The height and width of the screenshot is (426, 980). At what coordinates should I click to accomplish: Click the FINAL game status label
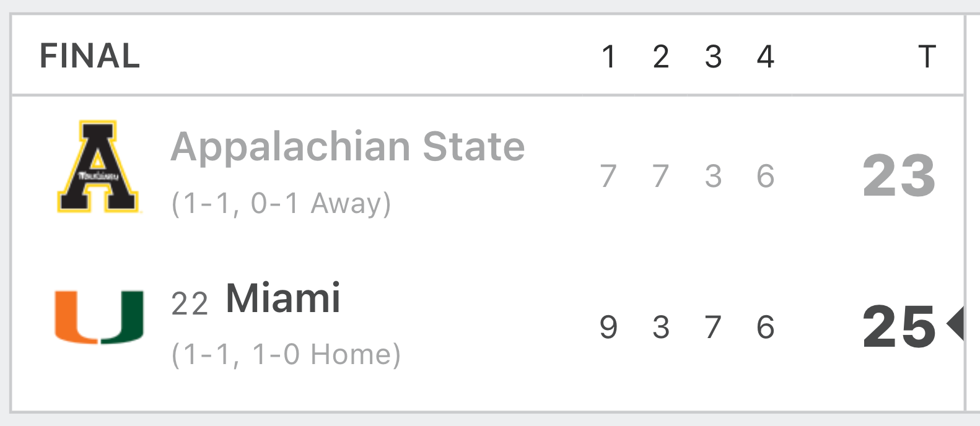pyautogui.click(x=90, y=56)
